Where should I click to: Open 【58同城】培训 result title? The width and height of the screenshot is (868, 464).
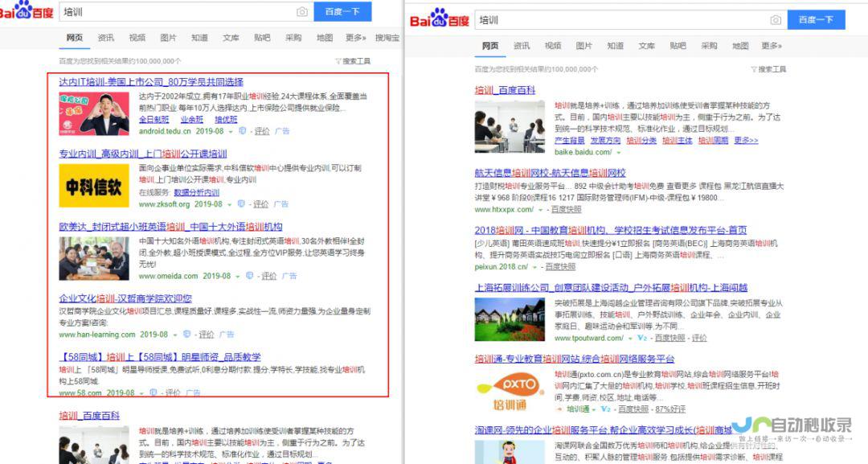[x=160, y=357]
